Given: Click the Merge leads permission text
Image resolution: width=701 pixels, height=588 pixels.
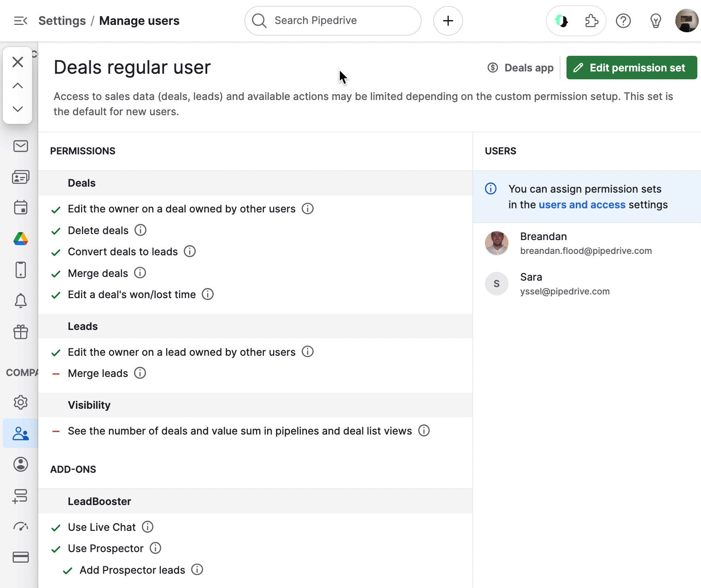Looking at the screenshot, I should point(98,373).
